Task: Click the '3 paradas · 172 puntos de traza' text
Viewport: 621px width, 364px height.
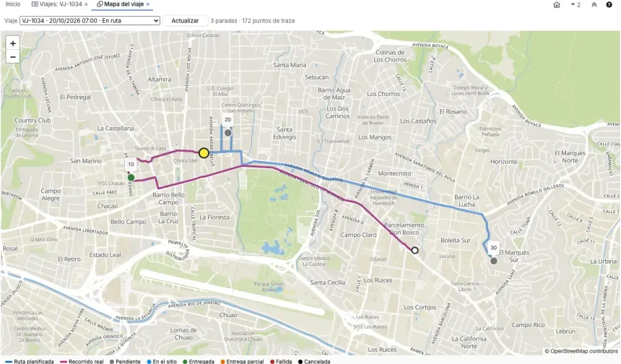Action: click(252, 21)
